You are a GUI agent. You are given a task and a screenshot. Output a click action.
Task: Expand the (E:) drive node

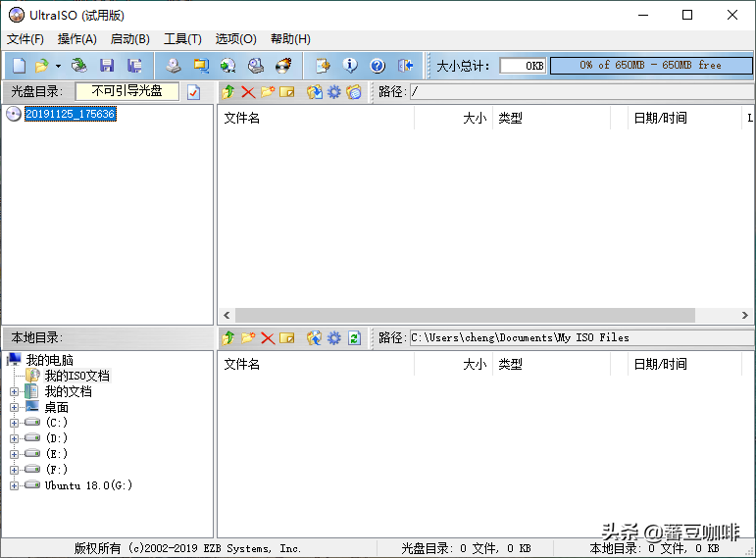coord(14,454)
